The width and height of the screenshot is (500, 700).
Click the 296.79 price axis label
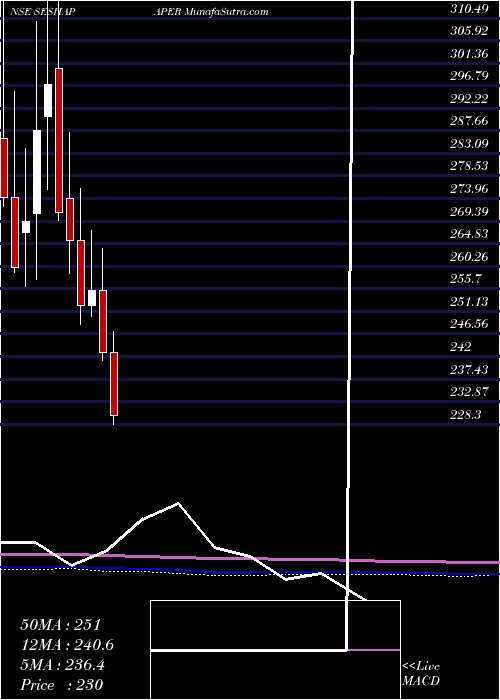468,76
